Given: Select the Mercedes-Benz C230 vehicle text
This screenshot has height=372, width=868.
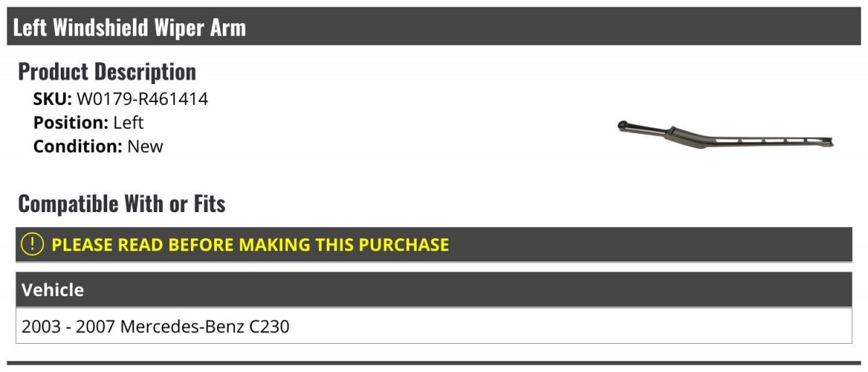Looking at the screenshot, I should click(205, 326).
